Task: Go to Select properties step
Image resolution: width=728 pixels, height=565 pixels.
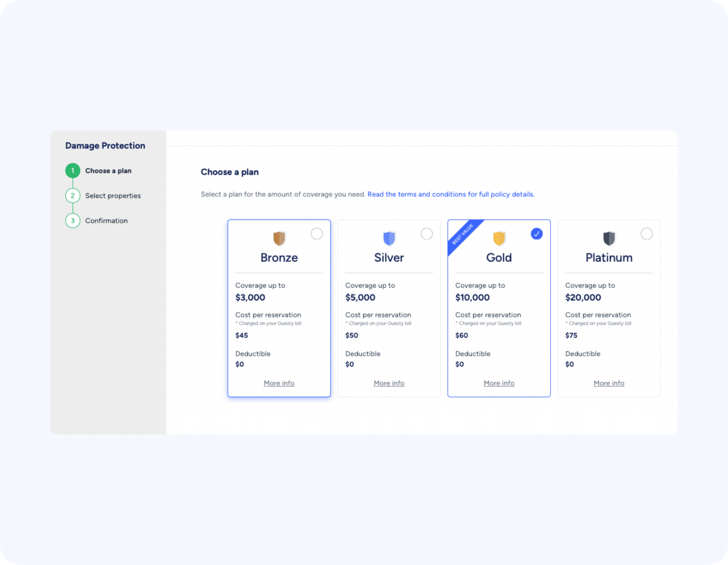Action: coord(113,196)
